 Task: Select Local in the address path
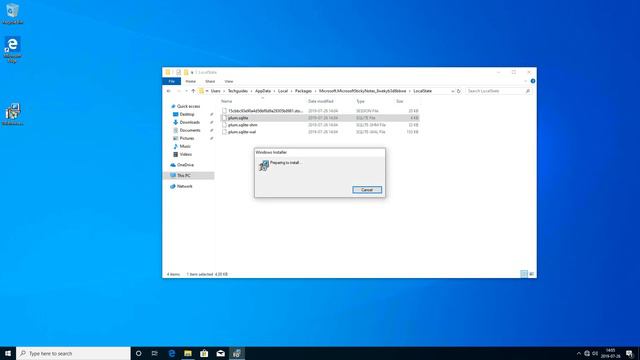pos(283,91)
